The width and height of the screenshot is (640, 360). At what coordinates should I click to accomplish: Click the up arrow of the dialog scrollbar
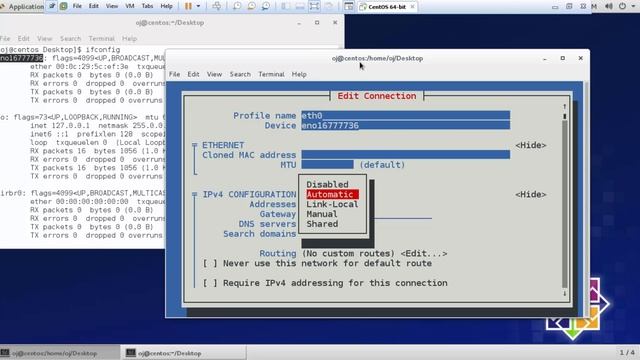(564, 106)
